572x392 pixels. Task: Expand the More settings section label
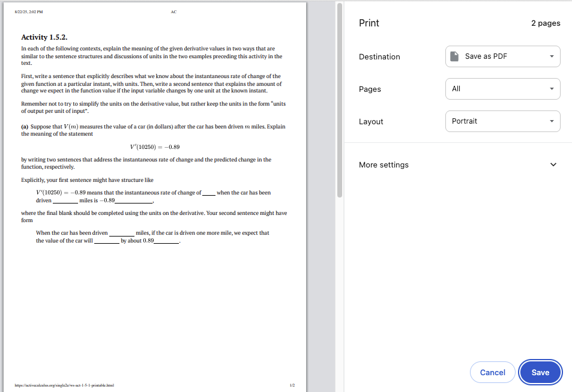(384, 165)
